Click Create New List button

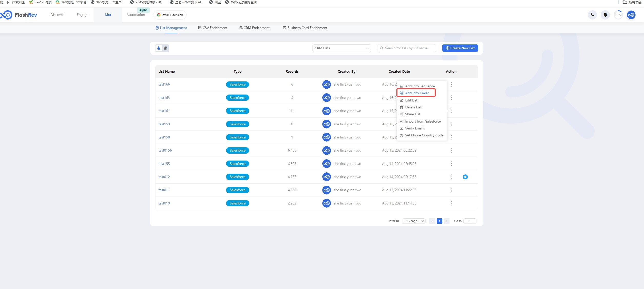tap(460, 48)
